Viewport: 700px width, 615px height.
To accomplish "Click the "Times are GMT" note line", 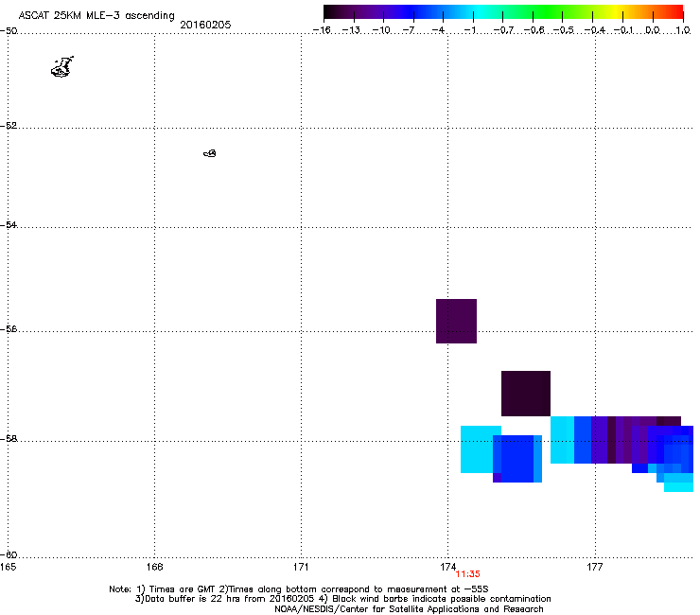I will [299, 589].
